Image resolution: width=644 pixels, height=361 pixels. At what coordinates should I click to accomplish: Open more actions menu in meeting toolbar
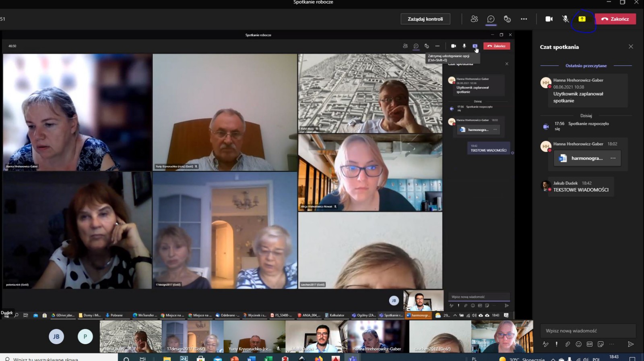[x=524, y=19]
